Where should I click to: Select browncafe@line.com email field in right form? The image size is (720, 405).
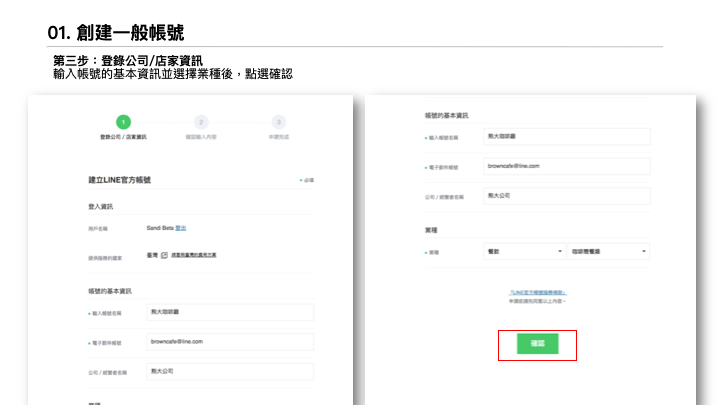click(566, 165)
